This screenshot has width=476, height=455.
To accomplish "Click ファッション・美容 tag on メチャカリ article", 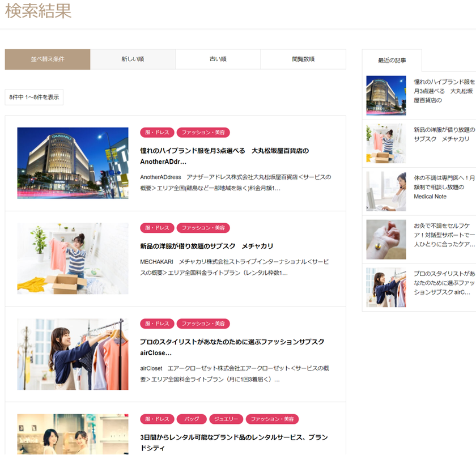I will point(203,228).
